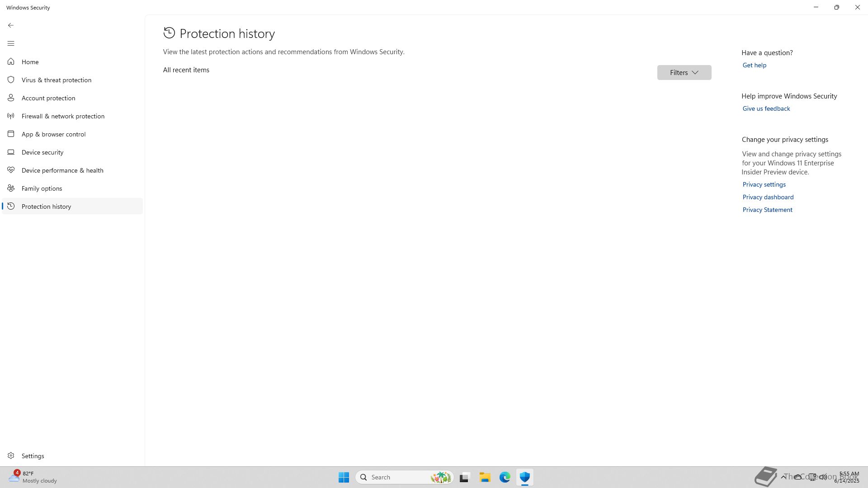Image resolution: width=868 pixels, height=488 pixels.
Task: Click the Account protection person icon
Action: click(x=11, y=98)
